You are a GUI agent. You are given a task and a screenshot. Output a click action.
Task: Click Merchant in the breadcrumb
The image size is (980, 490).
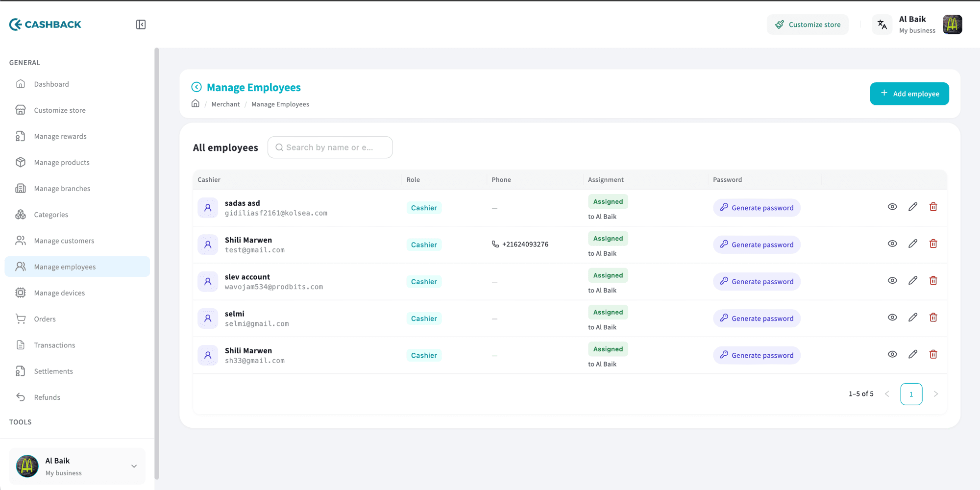(225, 104)
